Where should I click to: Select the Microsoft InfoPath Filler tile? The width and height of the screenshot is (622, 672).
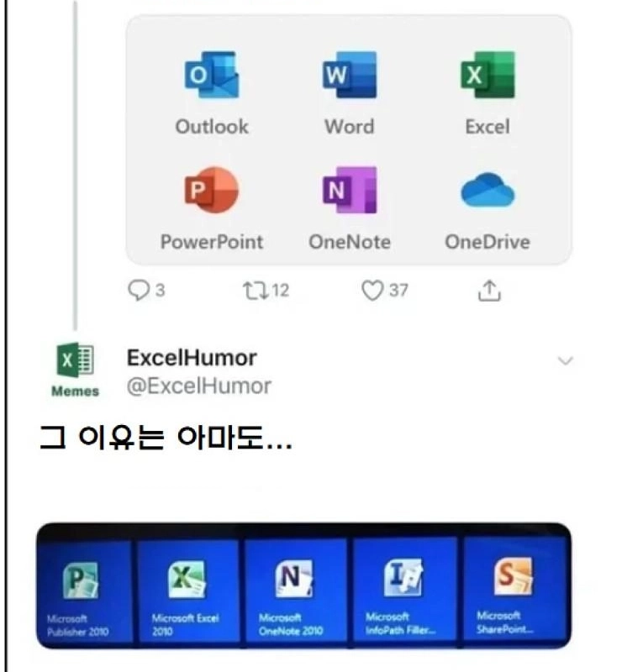click(404, 591)
